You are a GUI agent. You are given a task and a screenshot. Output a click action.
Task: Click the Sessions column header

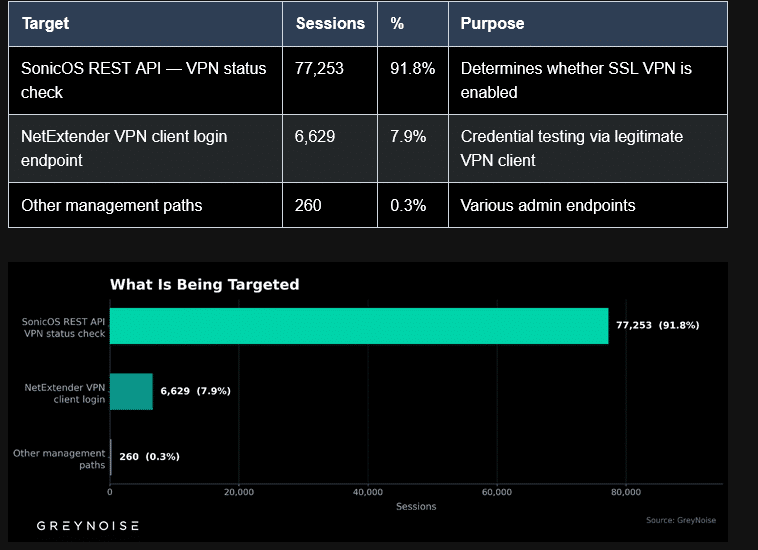pyautogui.click(x=330, y=23)
